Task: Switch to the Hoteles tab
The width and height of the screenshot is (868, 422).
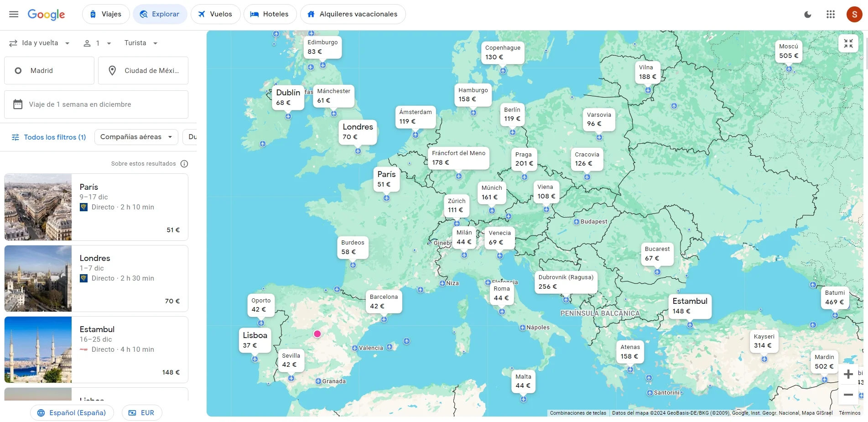Action: click(270, 14)
